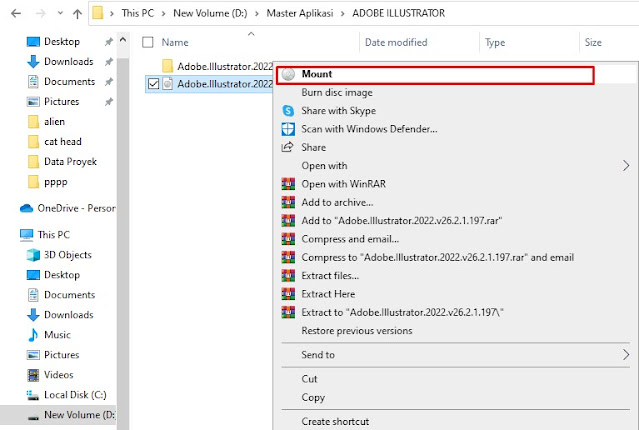Open Desktop under This PC

(62, 275)
